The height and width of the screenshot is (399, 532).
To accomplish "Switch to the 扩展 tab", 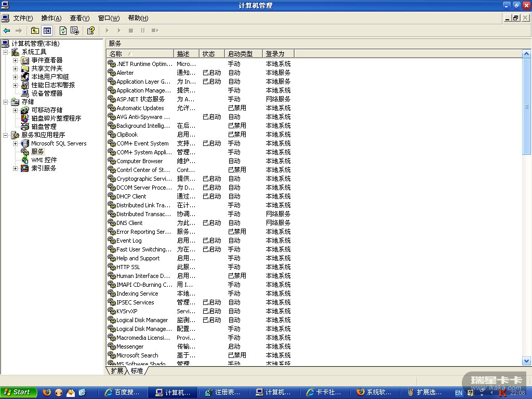I will point(117,371).
